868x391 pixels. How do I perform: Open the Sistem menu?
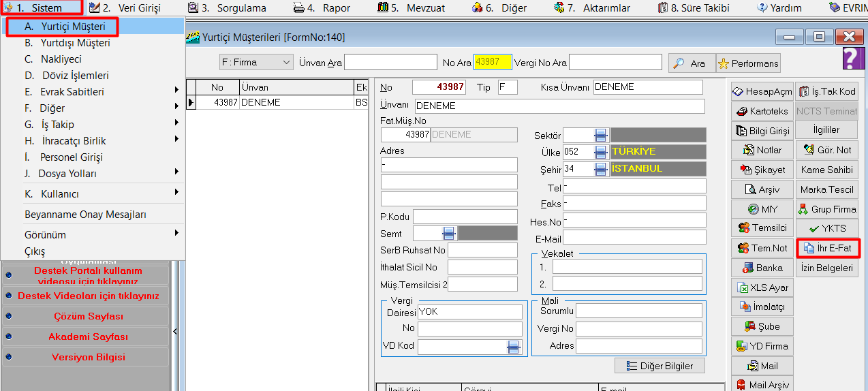pyautogui.click(x=42, y=8)
